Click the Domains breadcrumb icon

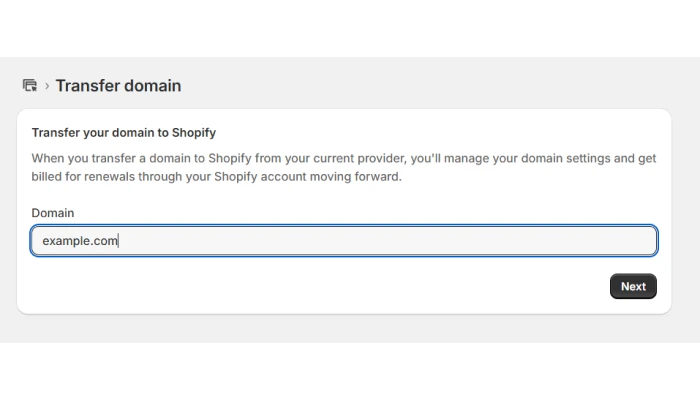pos(30,85)
